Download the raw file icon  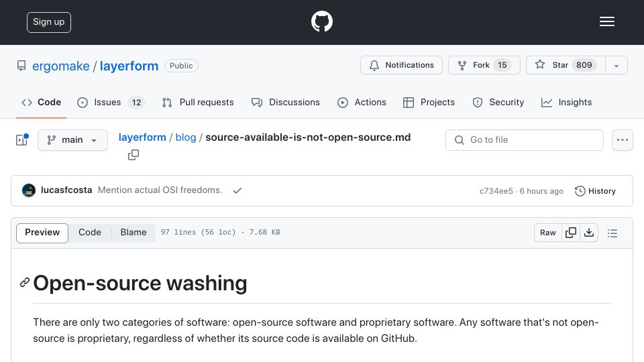tap(589, 233)
